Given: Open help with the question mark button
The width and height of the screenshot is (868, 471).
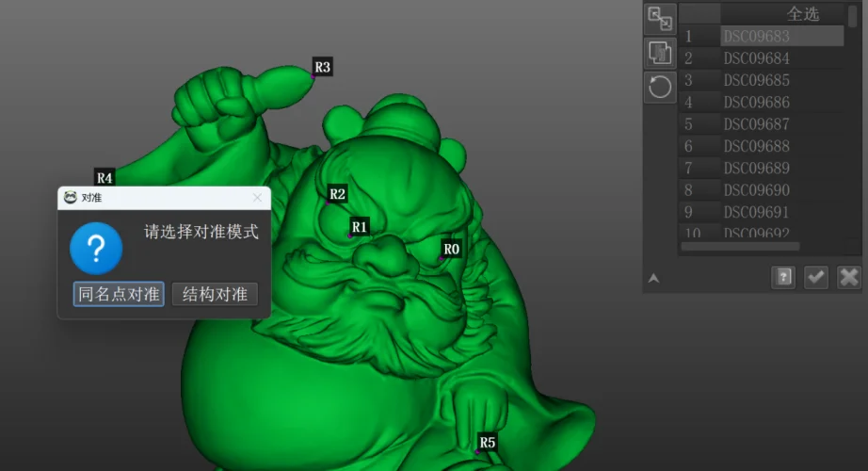Looking at the screenshot, I should [782, 277].
